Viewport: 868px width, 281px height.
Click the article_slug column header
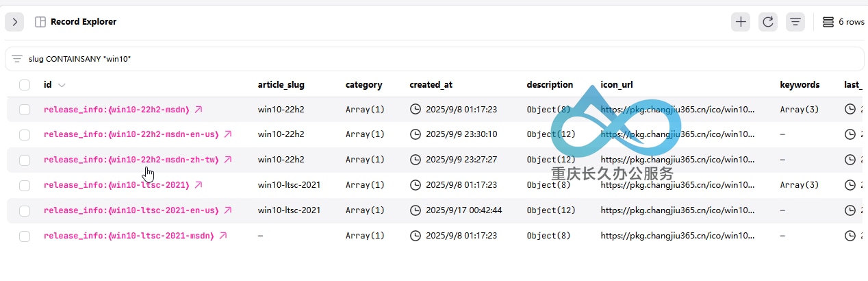point(281,85)
